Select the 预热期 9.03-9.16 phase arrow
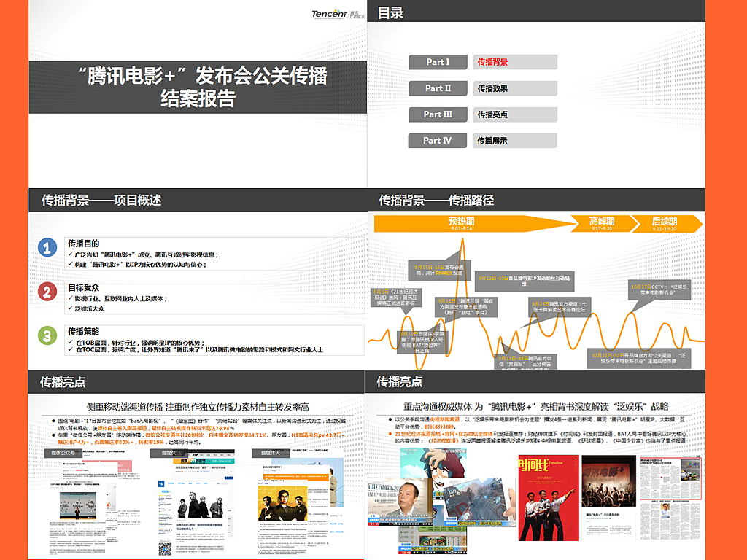 (476, 223)
